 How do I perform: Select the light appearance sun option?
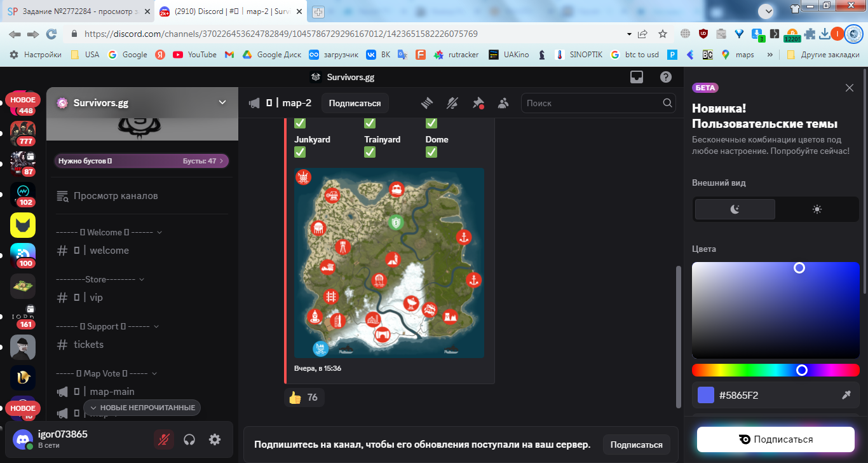pos(817,209)
